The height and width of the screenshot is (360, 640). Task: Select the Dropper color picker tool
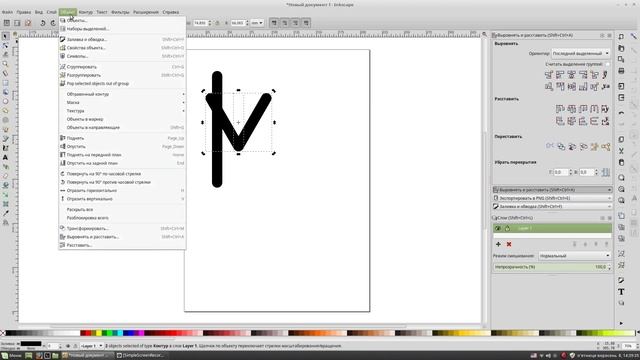click(5, 213)
